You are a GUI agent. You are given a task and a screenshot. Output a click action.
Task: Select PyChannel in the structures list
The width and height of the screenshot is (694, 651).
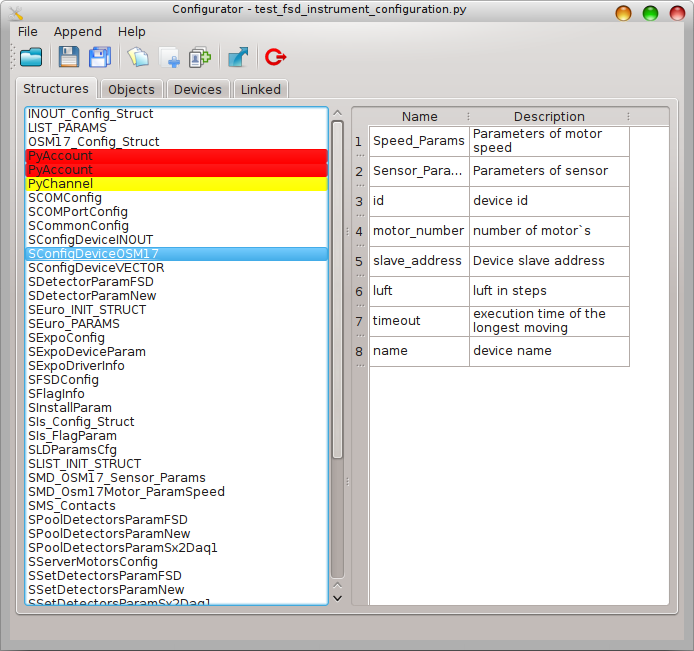click(61, 184)
